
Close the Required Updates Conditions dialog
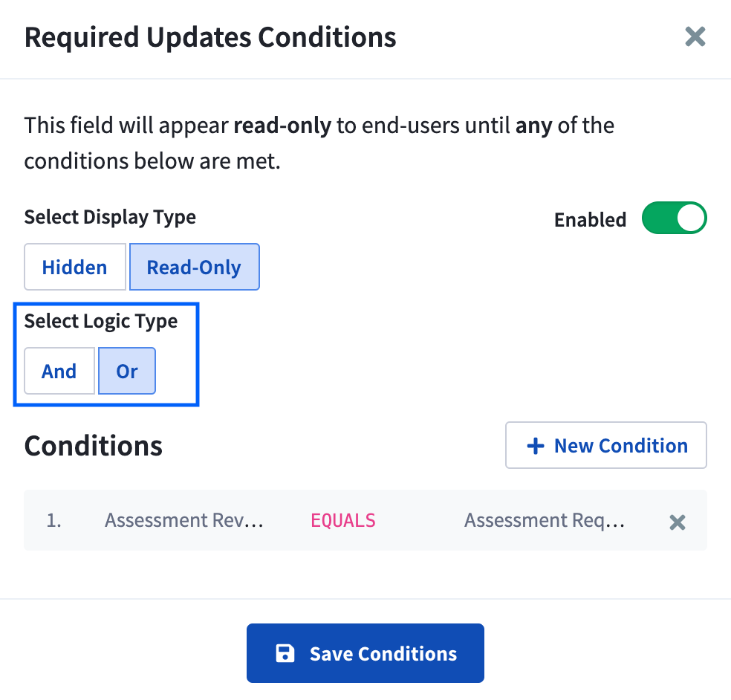tap(695, 36)
